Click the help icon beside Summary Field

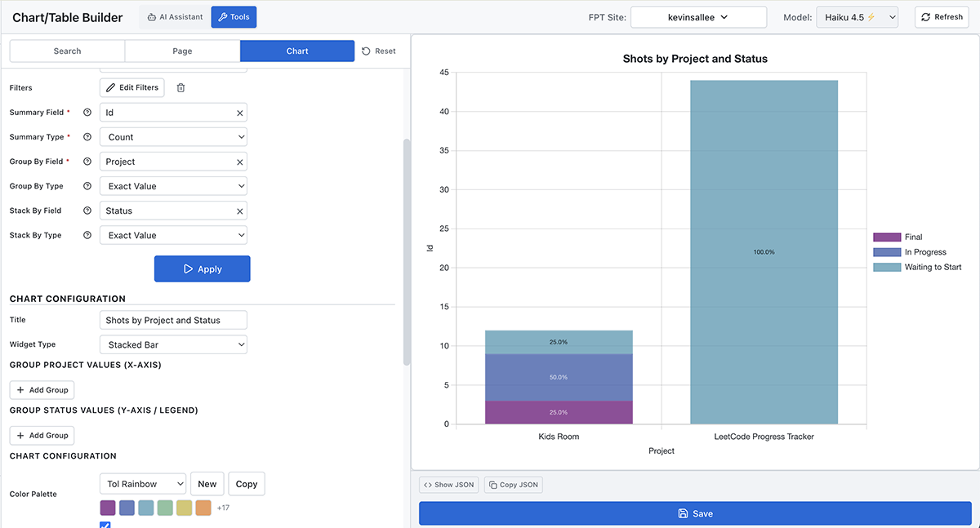click(x=87, y=112)
